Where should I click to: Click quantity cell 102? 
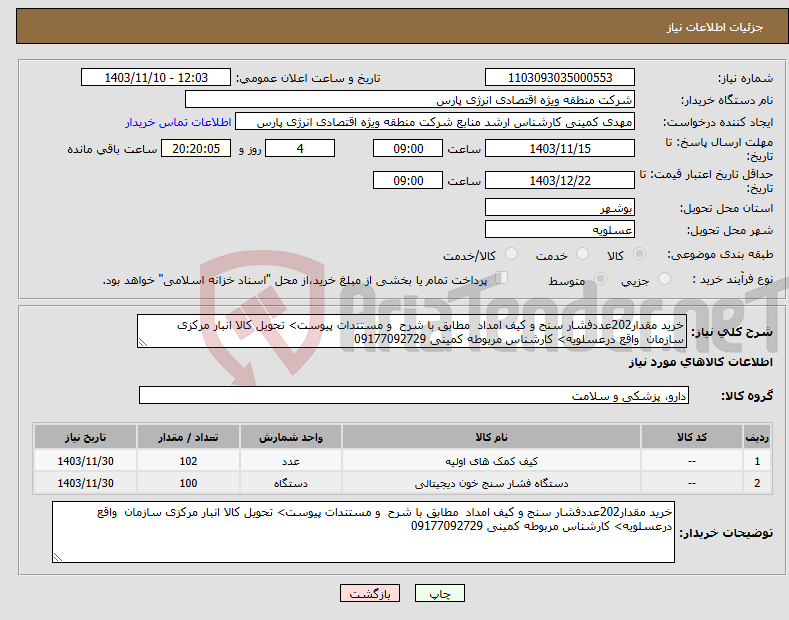point(188,461)
